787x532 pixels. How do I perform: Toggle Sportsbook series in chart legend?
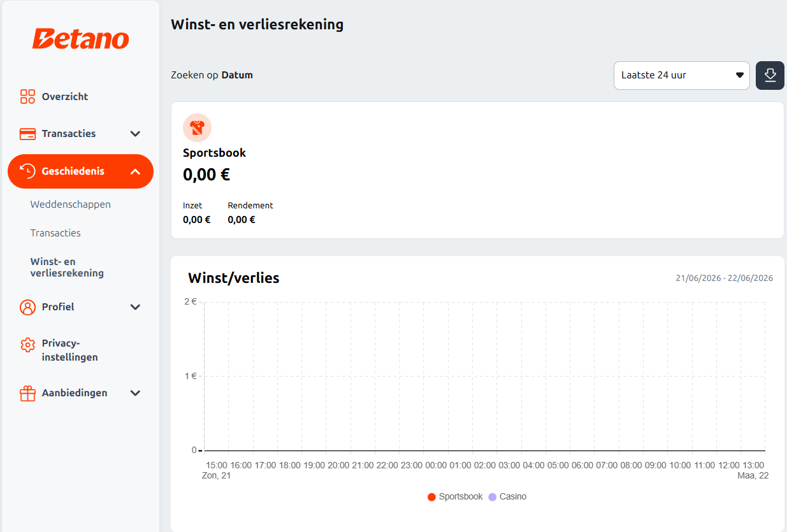click(455, 496)
